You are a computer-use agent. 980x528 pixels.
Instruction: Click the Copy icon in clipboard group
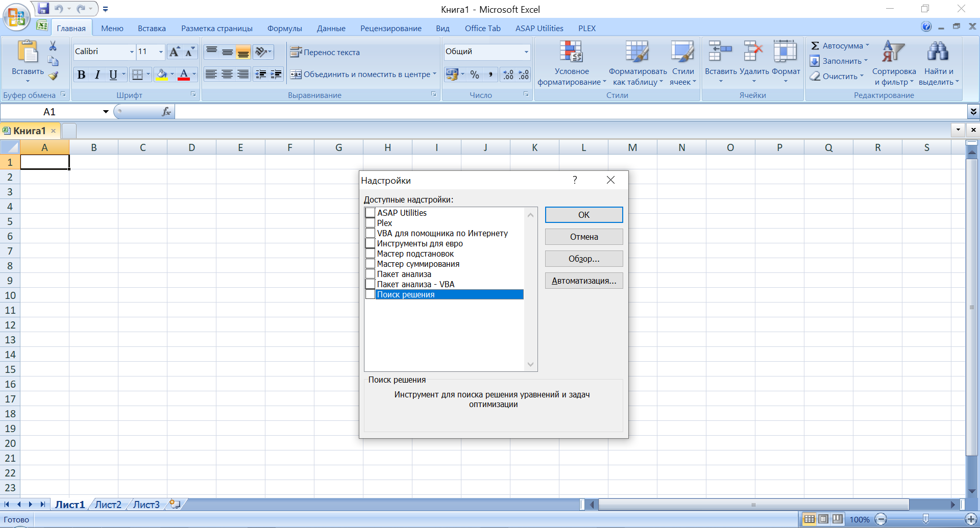pos(53,61)
